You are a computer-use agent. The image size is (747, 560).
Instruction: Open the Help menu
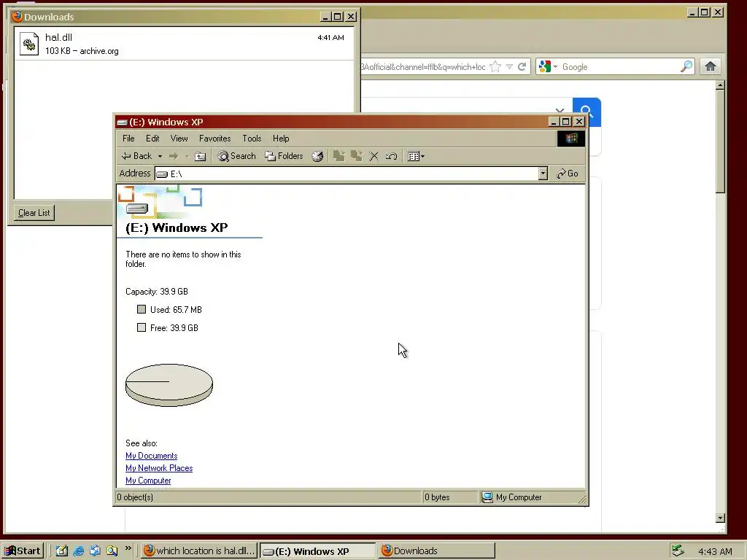(281, 139)
